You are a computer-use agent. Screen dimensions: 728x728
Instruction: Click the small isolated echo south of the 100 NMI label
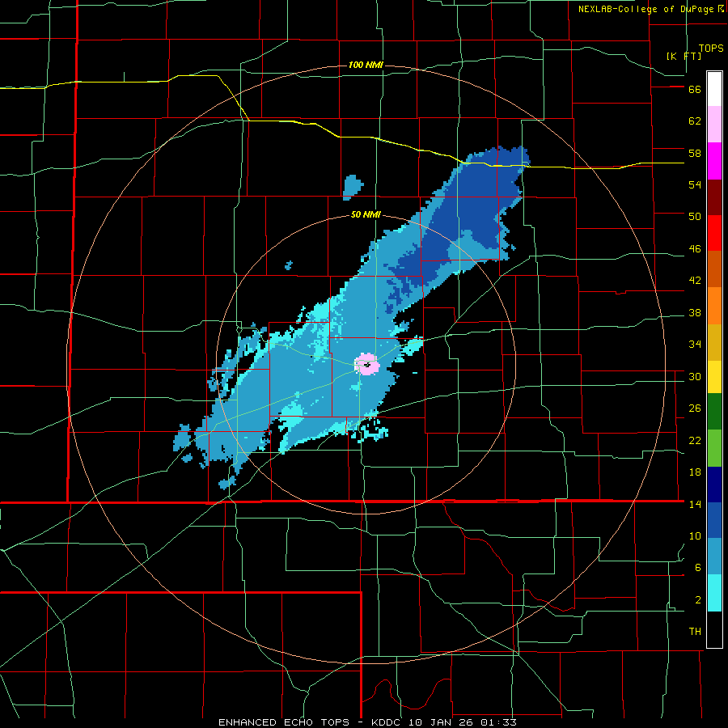353,187
